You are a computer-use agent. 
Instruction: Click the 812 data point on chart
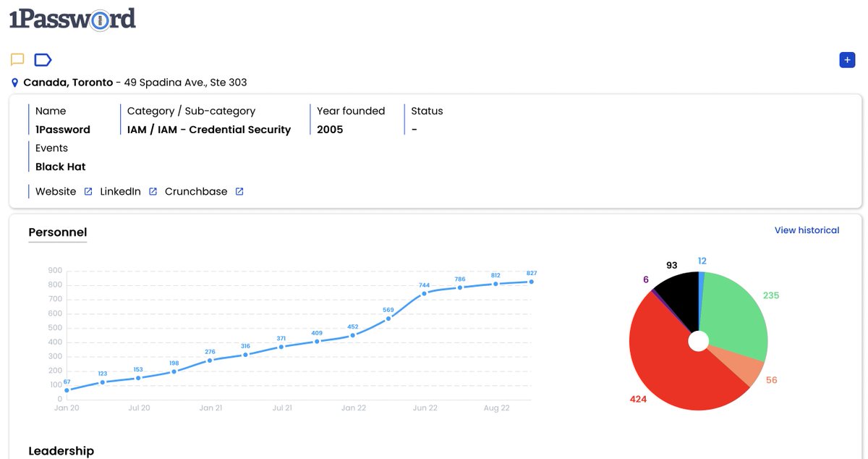(495, 284)
